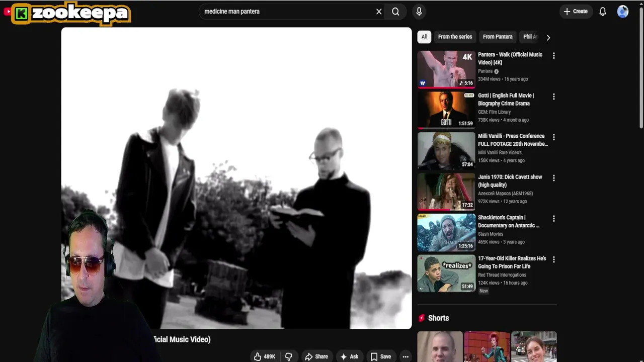The image size is (644, 362).
Task: Open the Milli Vanilli Press Conference thumbnail
Action: [446, 150]
